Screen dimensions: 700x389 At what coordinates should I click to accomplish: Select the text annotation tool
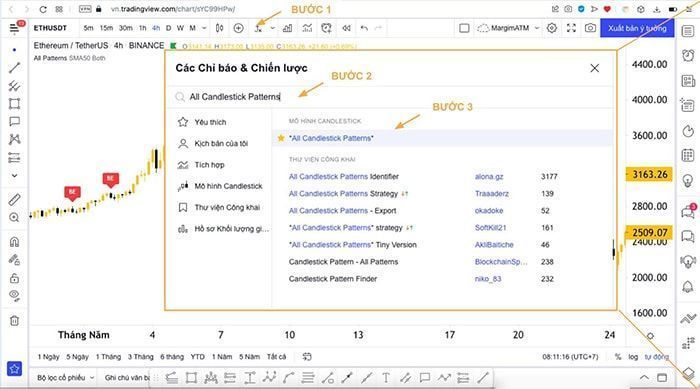pyautogui.click(x=14, y=121)
